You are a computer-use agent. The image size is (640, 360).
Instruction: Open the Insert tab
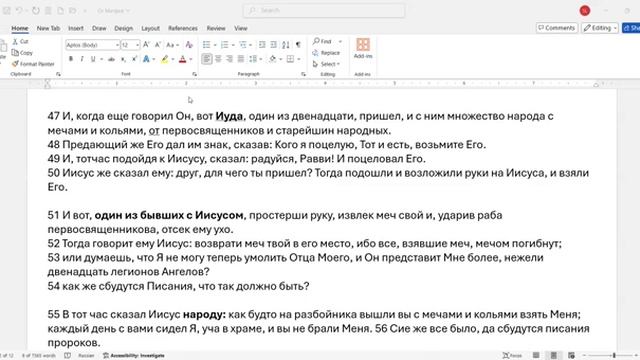coord(76,28)
